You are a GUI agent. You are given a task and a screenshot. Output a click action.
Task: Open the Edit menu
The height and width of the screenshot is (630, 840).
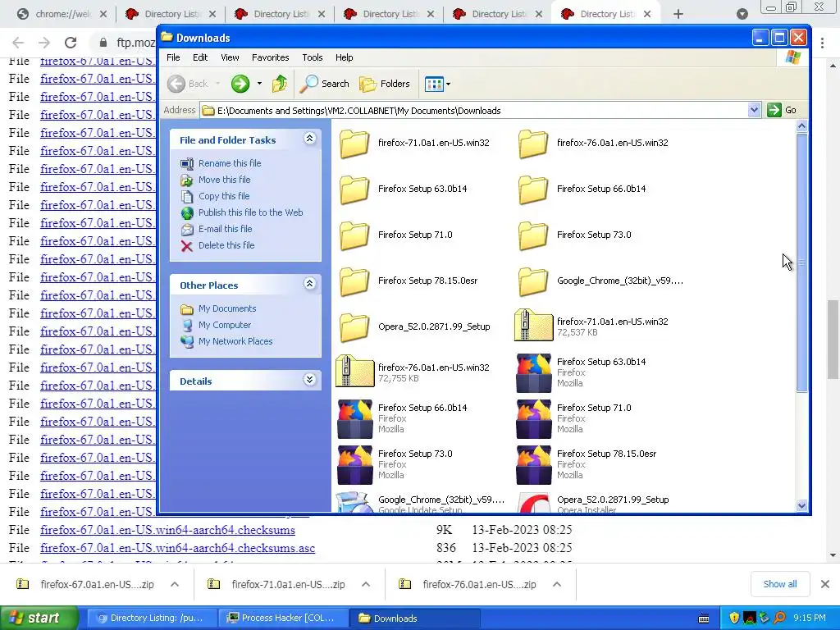(x=200, y=57)
